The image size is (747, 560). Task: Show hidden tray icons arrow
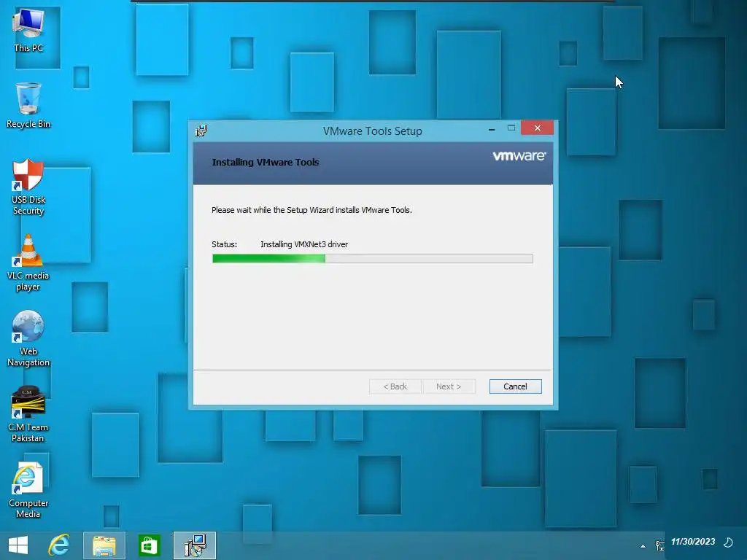click(x=643, y=546)
